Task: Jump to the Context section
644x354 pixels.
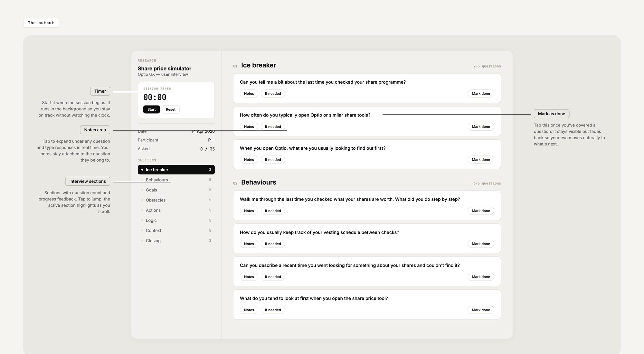Action: coord(176,230)
